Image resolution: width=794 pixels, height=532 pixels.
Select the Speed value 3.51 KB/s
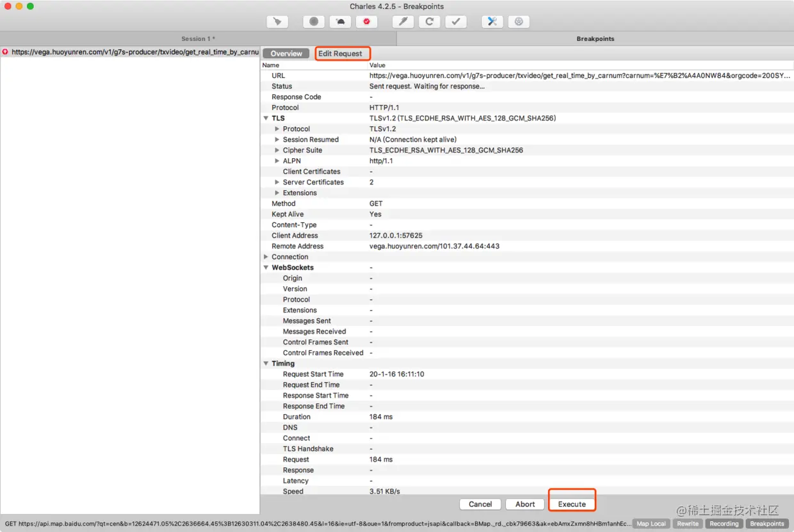point(385,492)
